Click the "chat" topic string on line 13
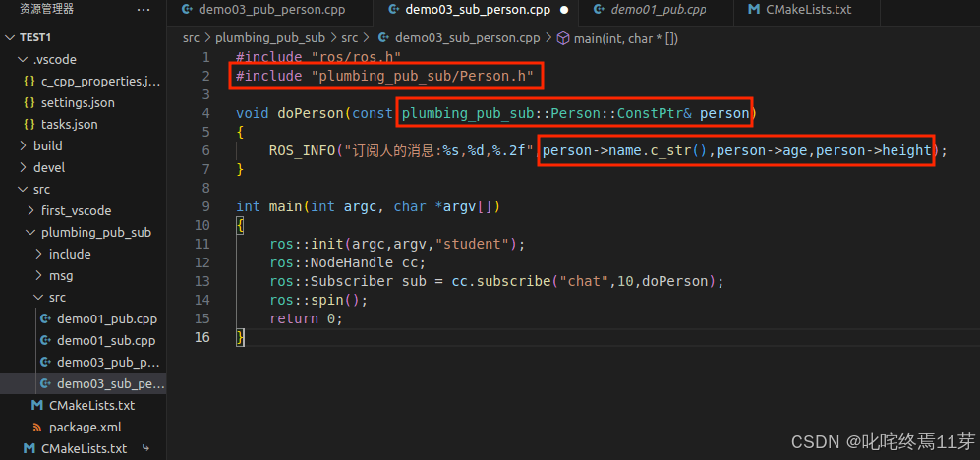 (x=585, y=281)
